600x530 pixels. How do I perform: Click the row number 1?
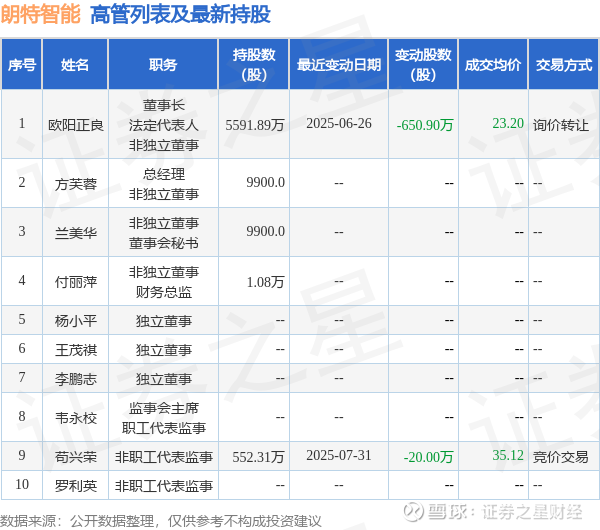pos(22,123)
